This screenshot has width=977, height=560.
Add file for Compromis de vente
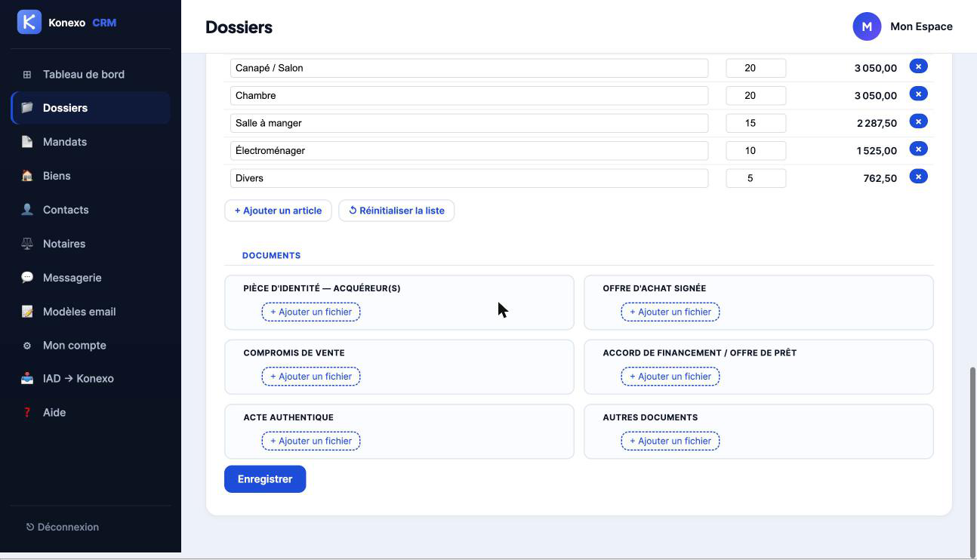311,377
